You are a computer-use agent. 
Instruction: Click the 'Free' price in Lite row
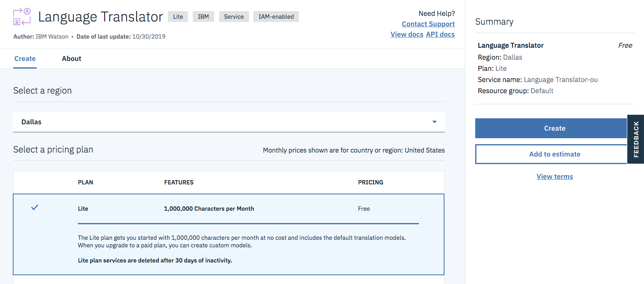pyautogui.click(x=364, y=209)
